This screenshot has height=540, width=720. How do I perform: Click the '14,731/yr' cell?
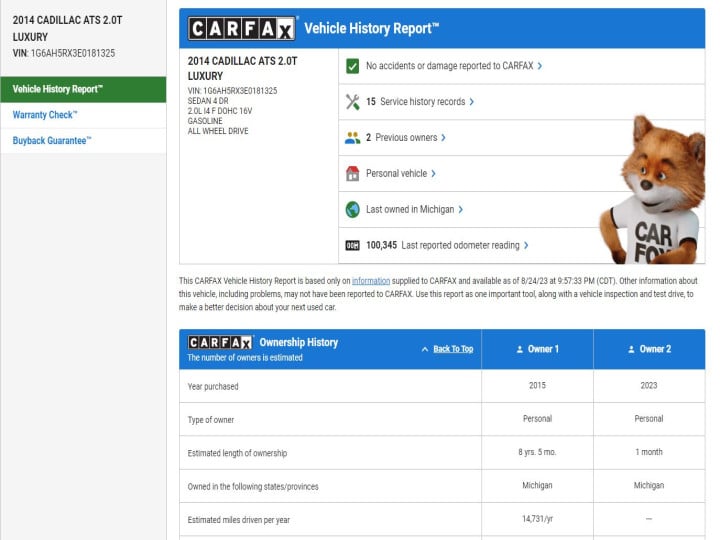537,519
